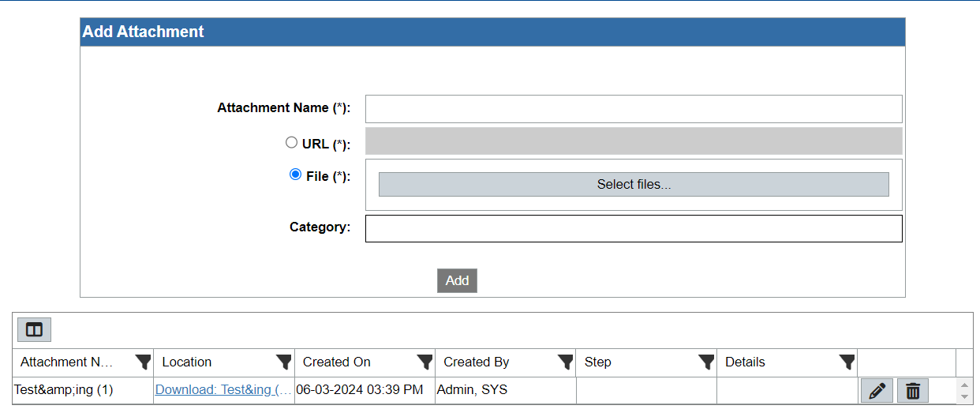Click the Attachment Name input field
The image size is (980, 413).
pyautogui.click(x=634, y=109)
